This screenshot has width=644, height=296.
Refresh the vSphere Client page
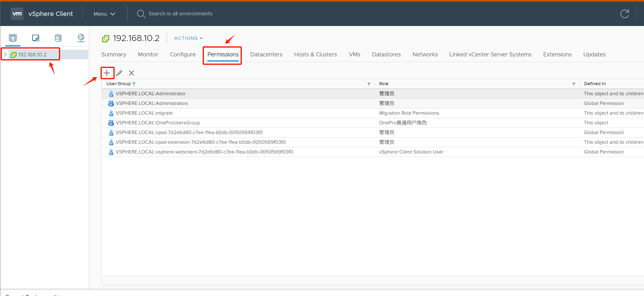pos(625,14)
